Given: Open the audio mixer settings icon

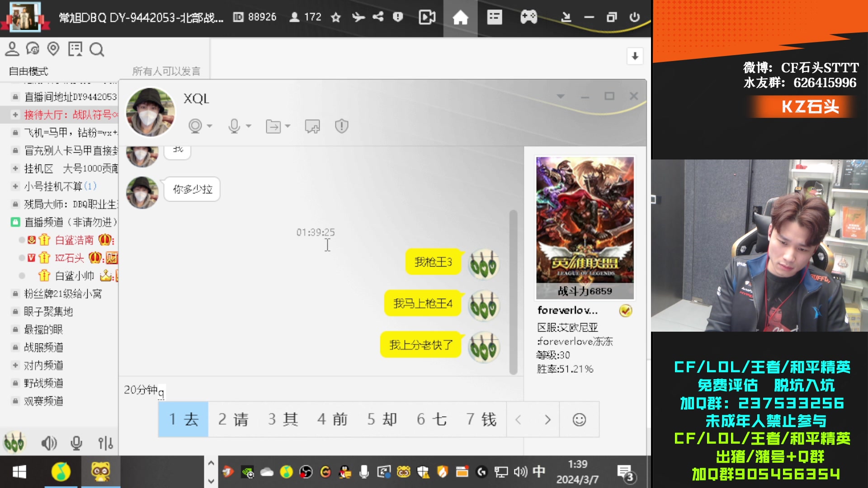Looking at the screenshot, I should click(x=105, y=443).
